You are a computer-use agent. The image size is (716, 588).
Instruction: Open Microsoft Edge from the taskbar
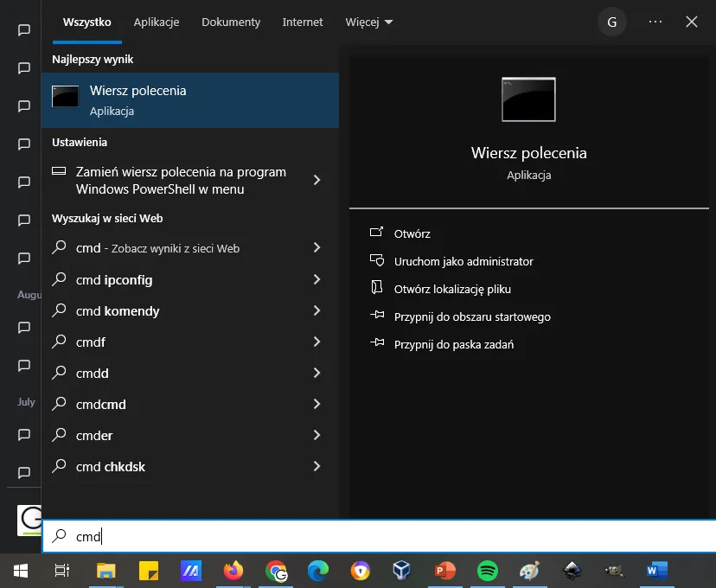[318, 571]
